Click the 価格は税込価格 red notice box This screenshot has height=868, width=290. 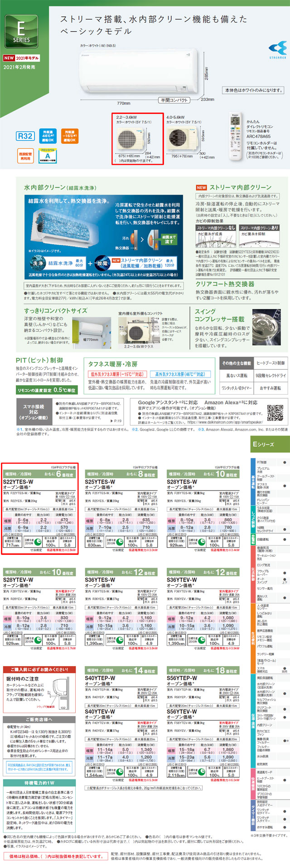pos(57,856)
